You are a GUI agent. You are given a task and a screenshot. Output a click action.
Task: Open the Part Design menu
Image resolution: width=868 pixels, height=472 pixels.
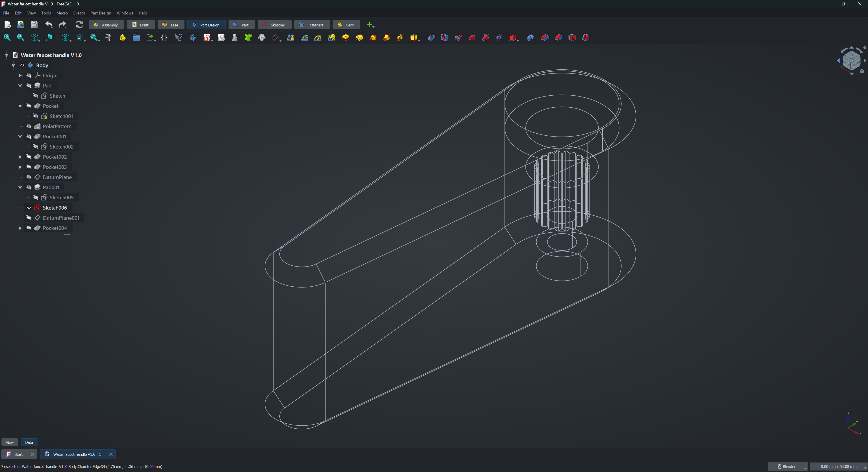coord(100,13)
